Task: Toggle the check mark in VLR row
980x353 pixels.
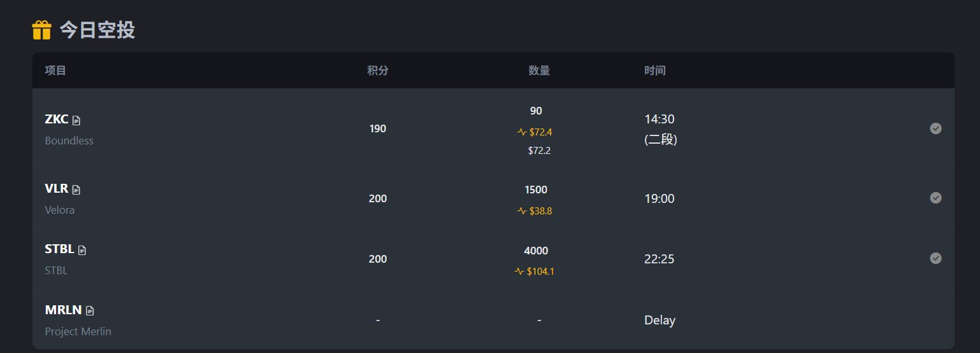Action: [x=935, y=198]
